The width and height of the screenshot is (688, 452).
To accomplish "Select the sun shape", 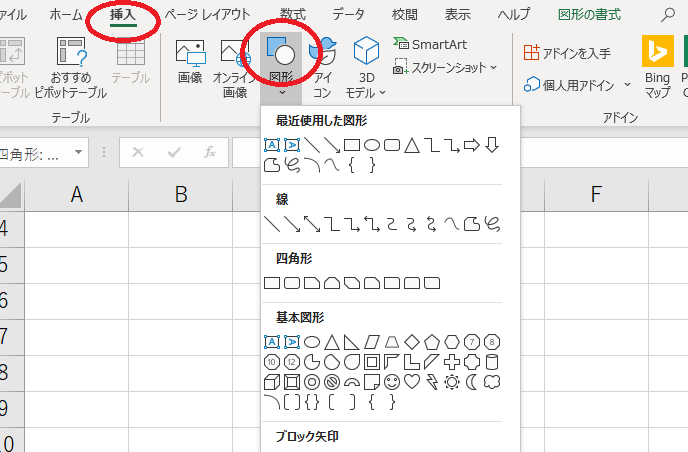I will [x=452, y=382].
